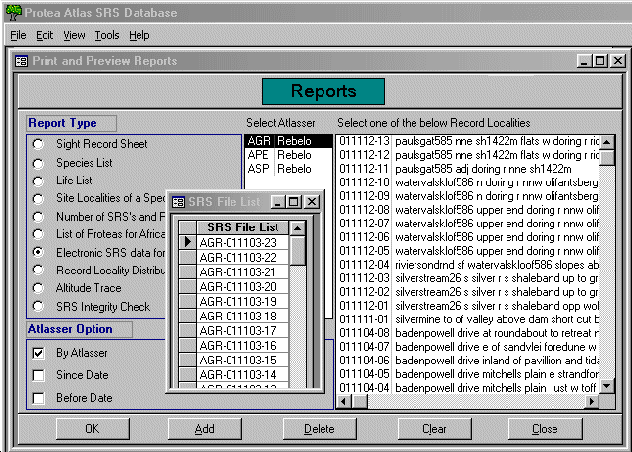Click the localities list scroll down arrow
Image resolution: width=632 pixels, height=452 pixels.
click(607, 386)
